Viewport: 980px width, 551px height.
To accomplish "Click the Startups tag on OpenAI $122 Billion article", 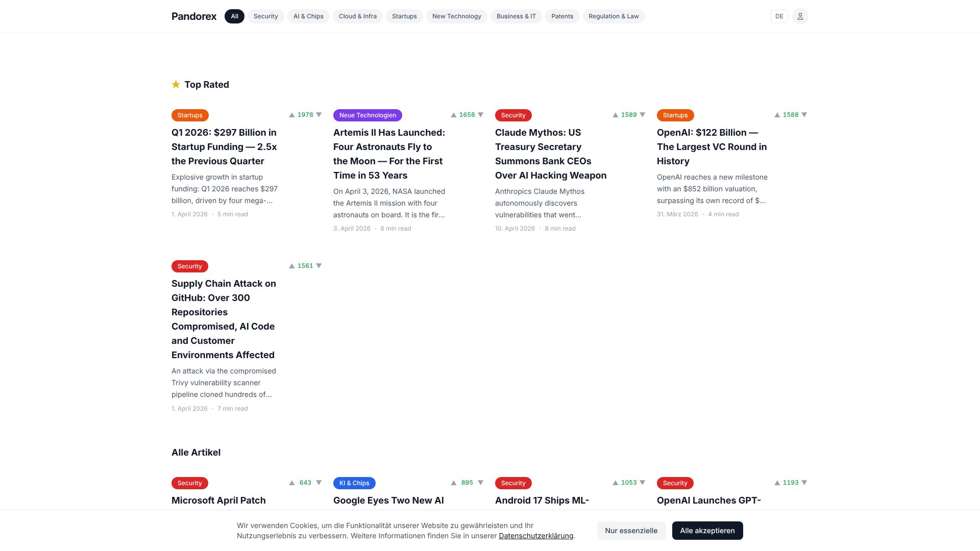I will click(675, 115).
